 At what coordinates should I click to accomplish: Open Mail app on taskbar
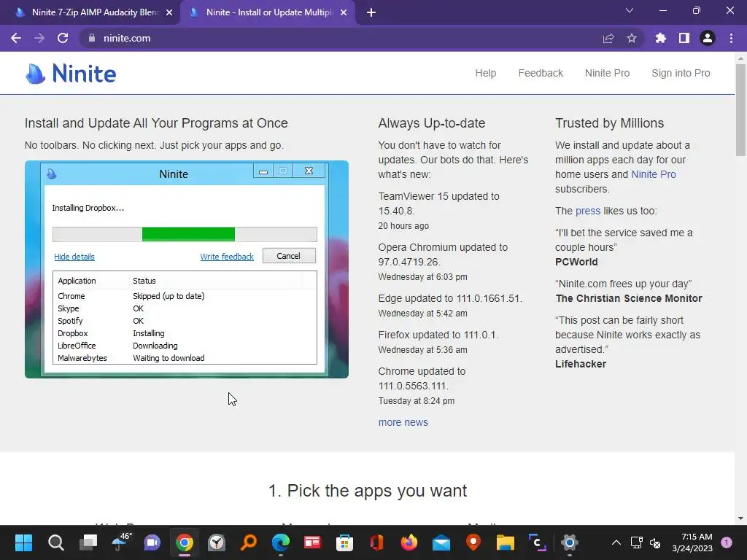coord(441,542)
